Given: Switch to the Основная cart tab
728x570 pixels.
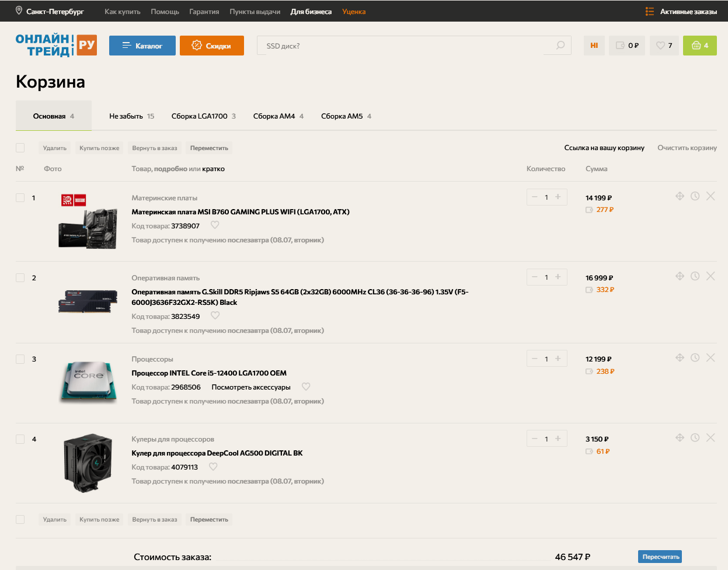Looking at the screenshot, I should 54,116.
